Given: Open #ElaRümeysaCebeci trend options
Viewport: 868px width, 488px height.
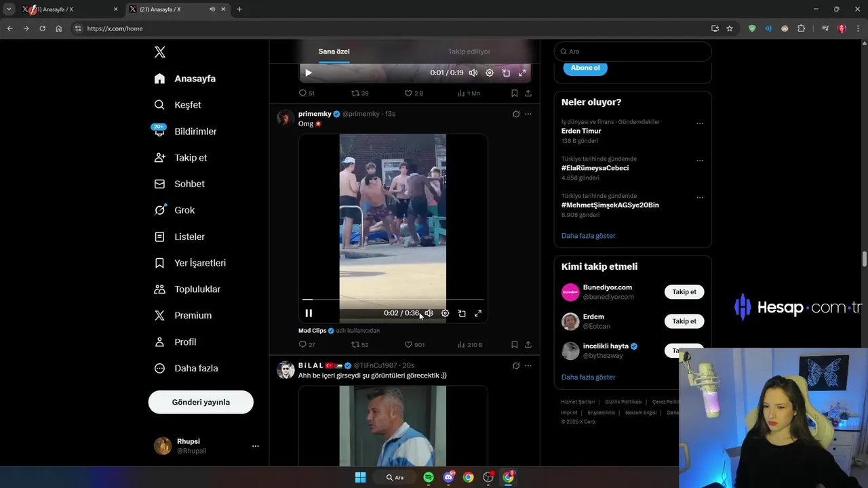Looking at the screenshot, I should coord(700,161).
